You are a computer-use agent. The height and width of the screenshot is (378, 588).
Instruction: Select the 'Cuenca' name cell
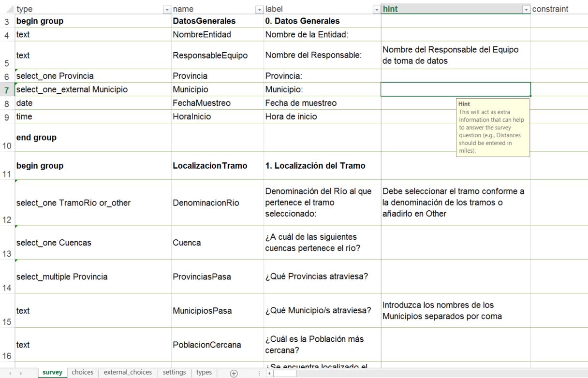pos(218,243)
